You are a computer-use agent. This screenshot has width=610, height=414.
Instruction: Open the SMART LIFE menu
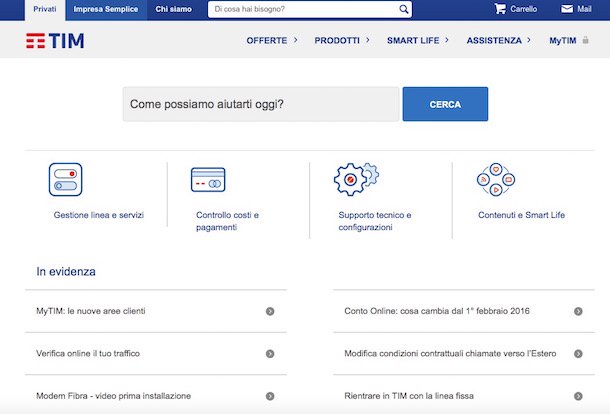(x=413, y=40)
